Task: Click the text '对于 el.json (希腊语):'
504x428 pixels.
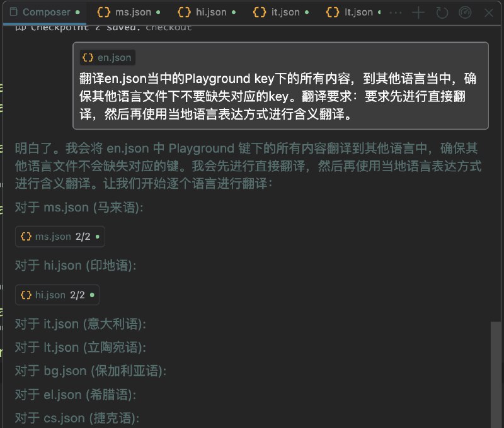Action: (x=76, y=395)
